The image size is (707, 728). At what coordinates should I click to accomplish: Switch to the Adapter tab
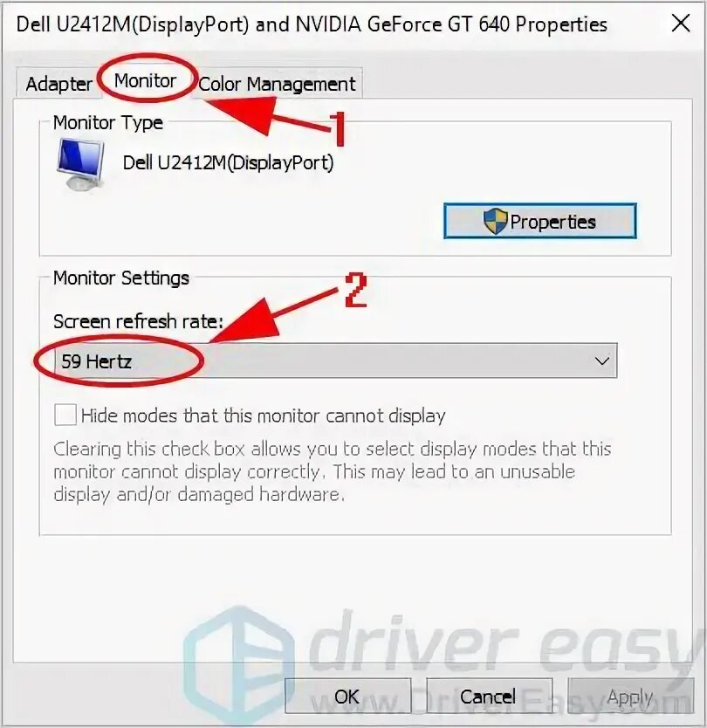[x=59, y=84]
